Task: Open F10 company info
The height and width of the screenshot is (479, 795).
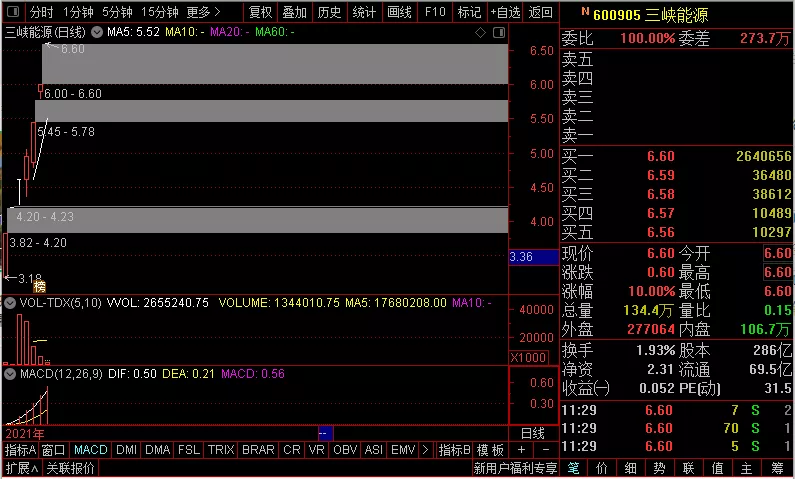Action: point(435,12)
